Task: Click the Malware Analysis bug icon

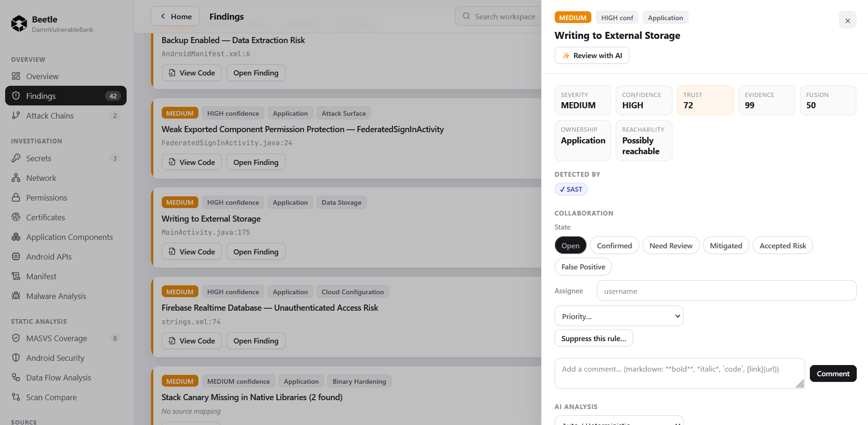Action: click(16, 296)
